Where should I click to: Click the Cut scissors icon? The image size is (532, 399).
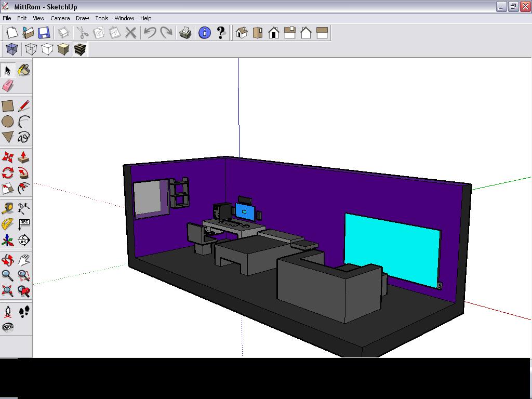[83, 33]
